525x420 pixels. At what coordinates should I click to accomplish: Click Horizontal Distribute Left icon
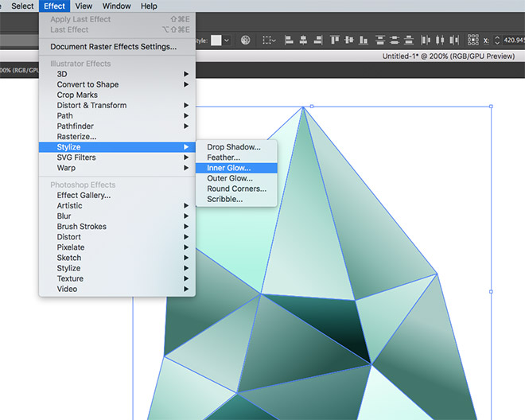tap(424, 39)
